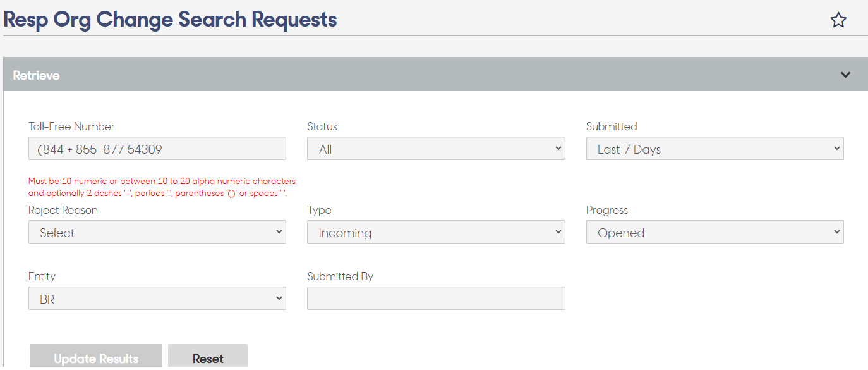The width and height of the screenshot is (868, 370).
Task: Open the Status dropdown showing All
Action: (436, 149)
